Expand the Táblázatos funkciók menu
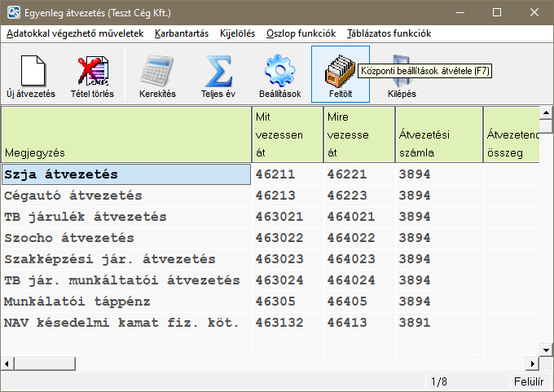Screen dimensions: 554x392 (389, 33)
